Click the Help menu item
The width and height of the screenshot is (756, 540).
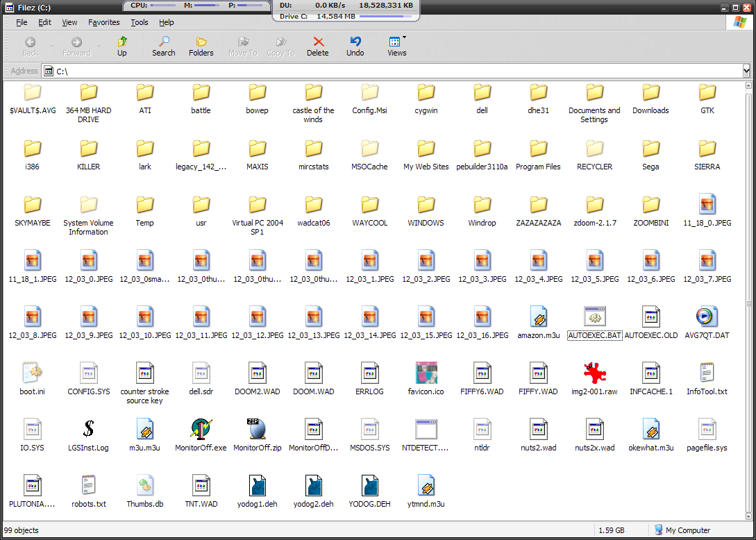[167, 22]
